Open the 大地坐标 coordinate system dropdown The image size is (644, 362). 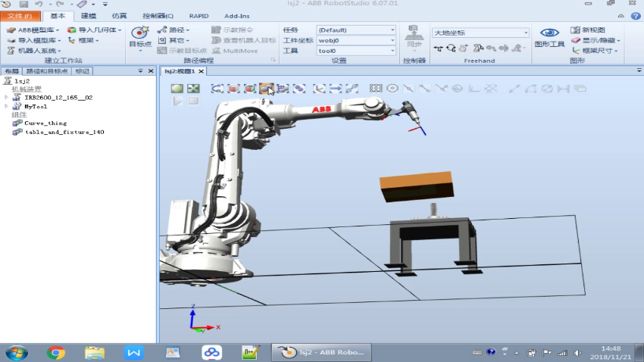(480, 33)
